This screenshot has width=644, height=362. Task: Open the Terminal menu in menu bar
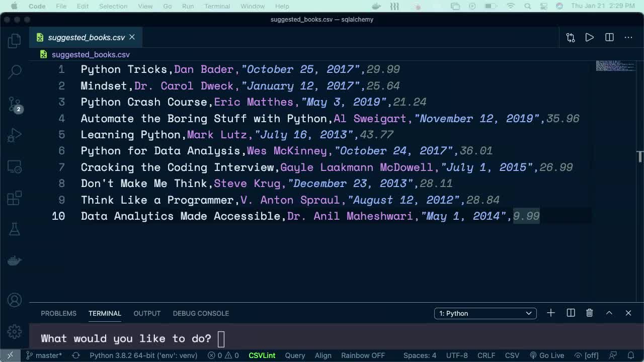217,6
